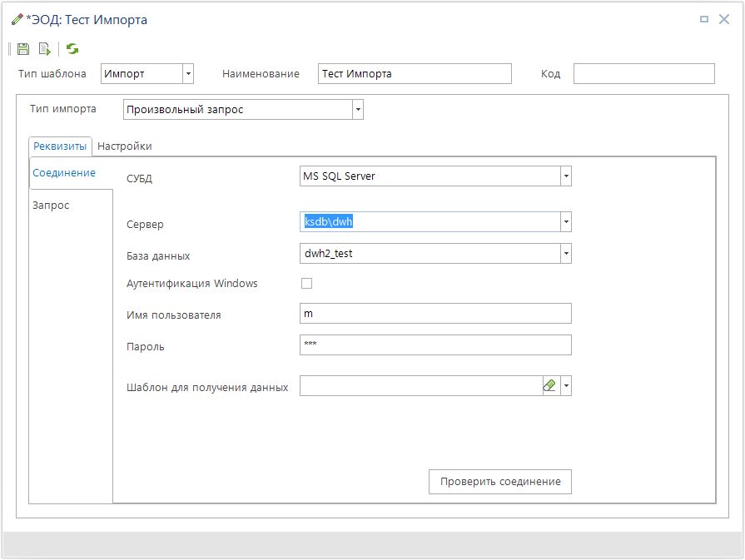Click into the Код input field
This screenshot has width=745, height=560.
[x=643, y=74]
